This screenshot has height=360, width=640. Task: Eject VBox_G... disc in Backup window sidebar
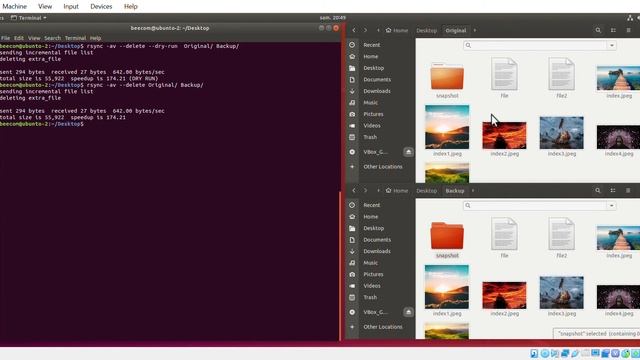coord(408,312)
